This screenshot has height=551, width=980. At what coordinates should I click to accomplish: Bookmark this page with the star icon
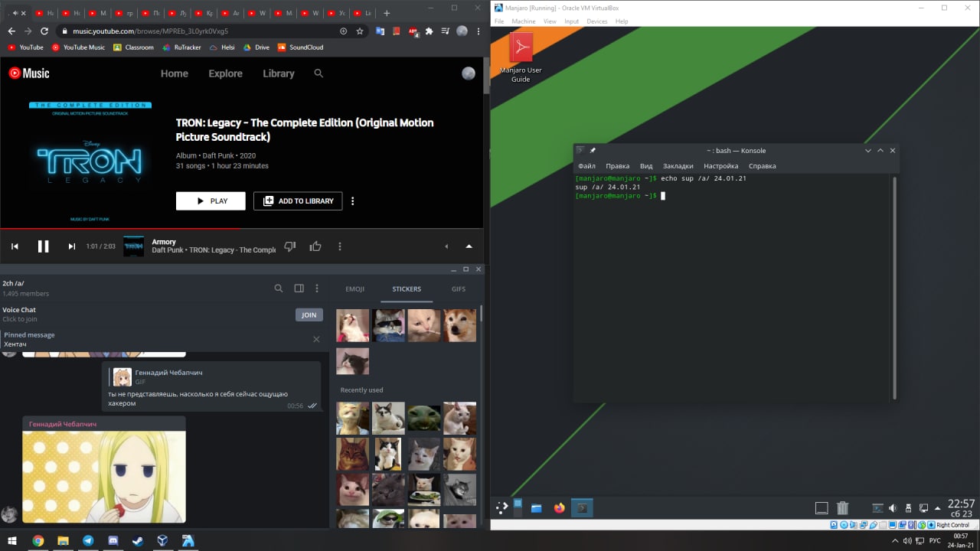pos(360,31)
